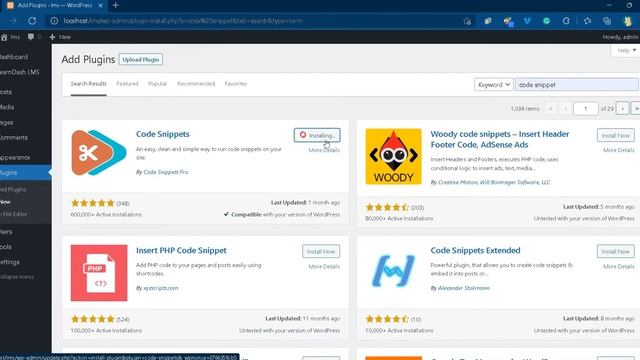Open the browser extensions puzzle icon
Viewport: 640px width, 360px height.
coord(566,21)
